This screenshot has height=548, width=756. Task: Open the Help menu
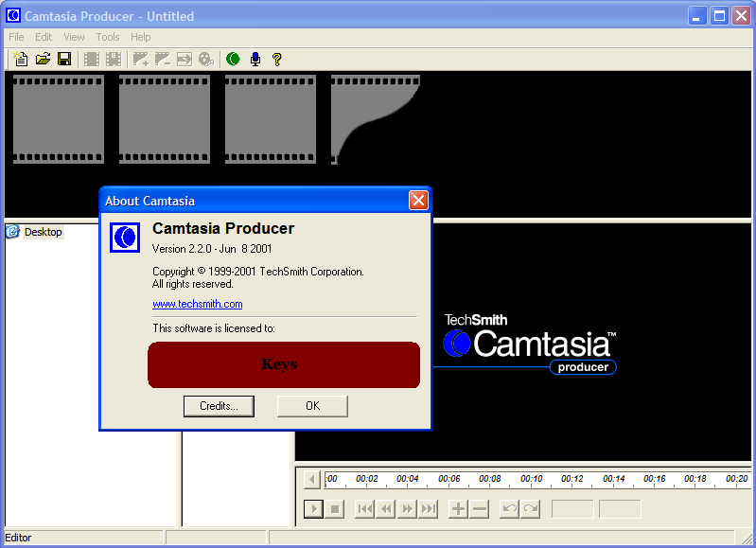pos(140,37)
